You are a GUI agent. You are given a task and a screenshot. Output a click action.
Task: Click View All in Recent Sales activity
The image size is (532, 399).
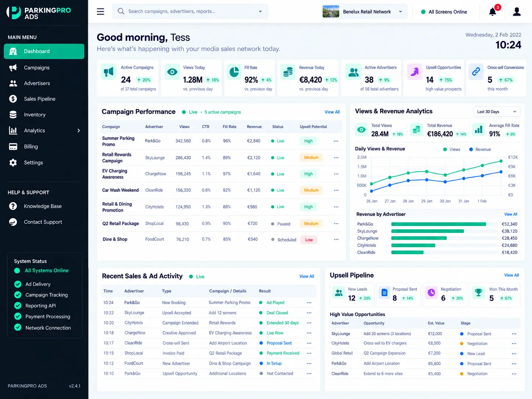(307, 276)
